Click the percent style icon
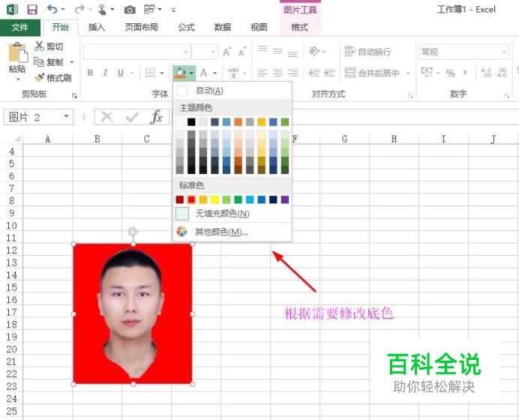The image size is (519, 420). tap(451, 73)
